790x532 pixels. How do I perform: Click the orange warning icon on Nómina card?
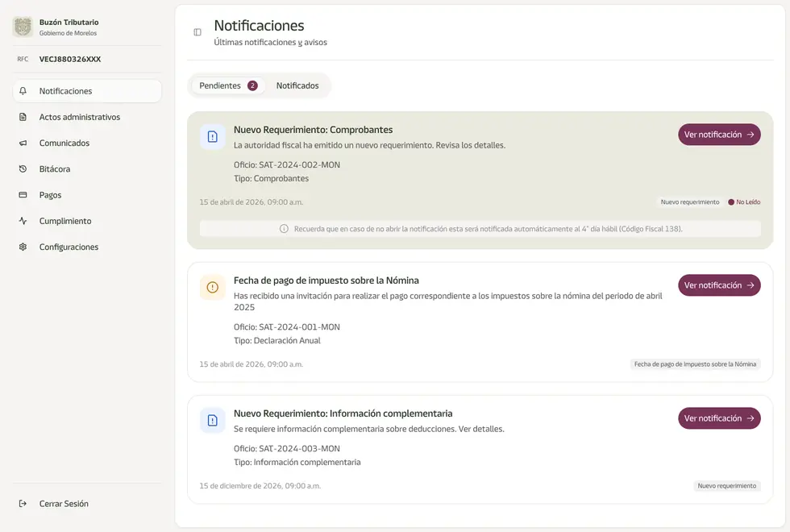(x=213, y=287)
